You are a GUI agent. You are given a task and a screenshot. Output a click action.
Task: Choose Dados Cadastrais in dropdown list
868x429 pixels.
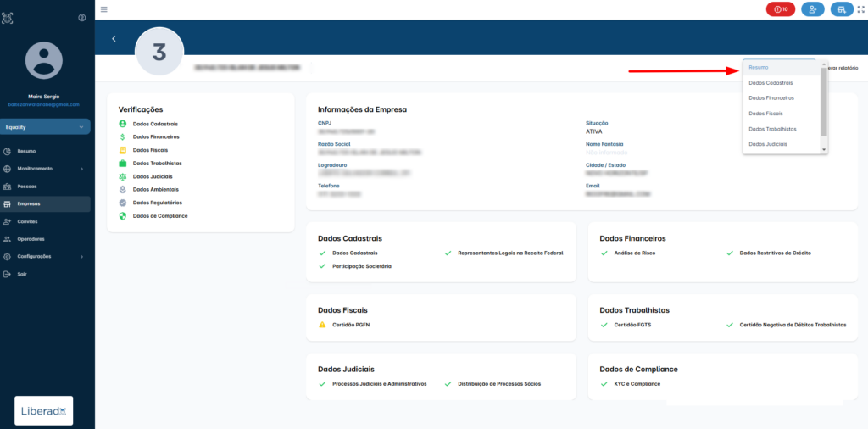[x=782, y=82]
